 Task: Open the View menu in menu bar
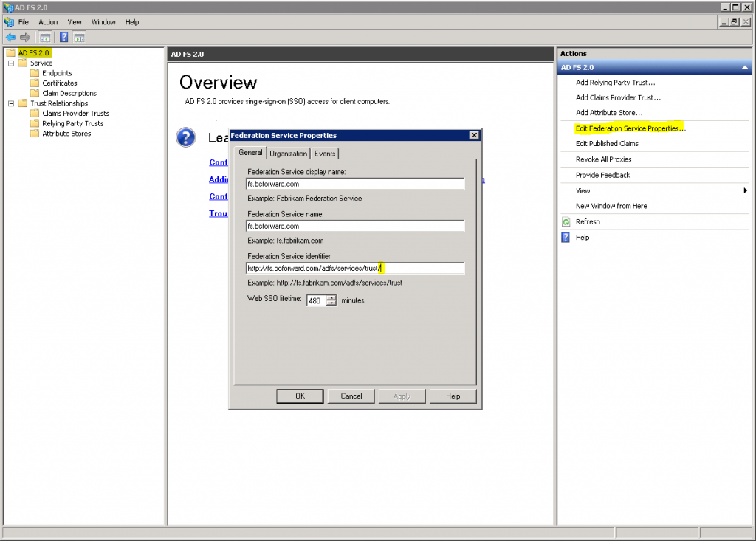pos(75,22)
